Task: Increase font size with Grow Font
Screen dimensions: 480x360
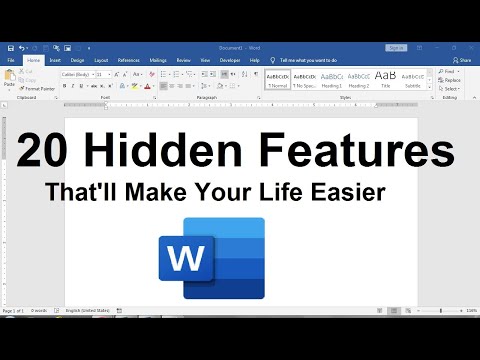Action: 117,74
